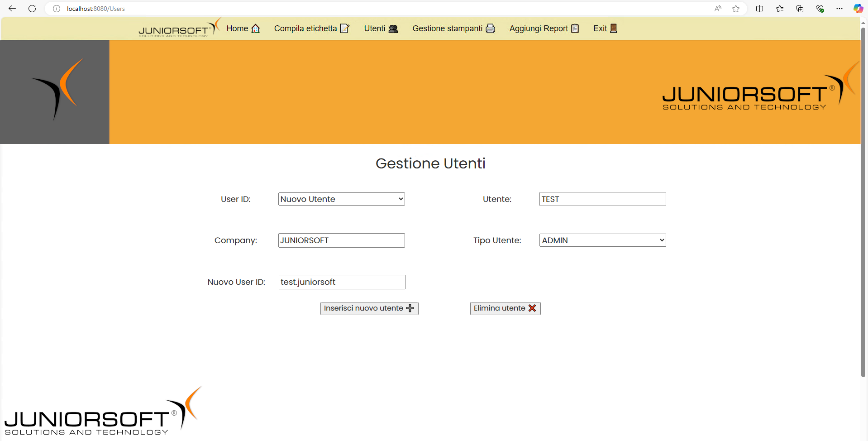
Task: Focus the Nuovo User ID field
Action: 342,282
